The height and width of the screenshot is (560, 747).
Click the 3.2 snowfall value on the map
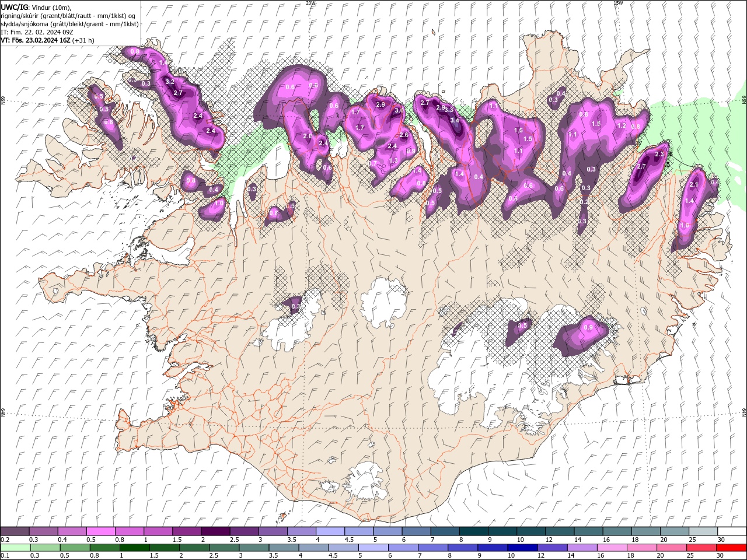(x=170, y=82)
